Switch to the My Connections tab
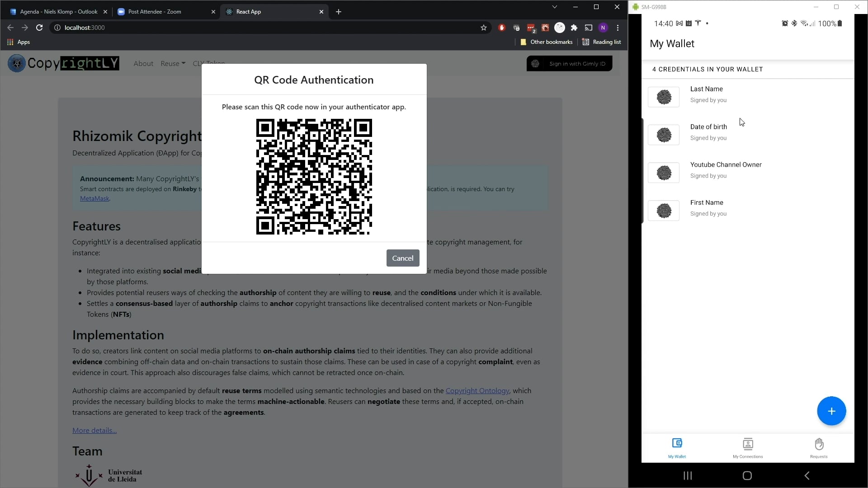The image size is (868, 488). point(748,448)
